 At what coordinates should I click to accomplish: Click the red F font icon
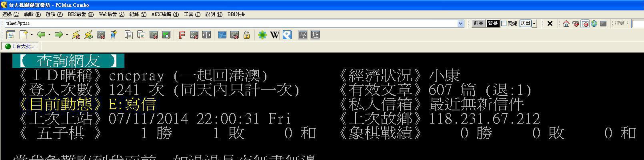point(182,35)
